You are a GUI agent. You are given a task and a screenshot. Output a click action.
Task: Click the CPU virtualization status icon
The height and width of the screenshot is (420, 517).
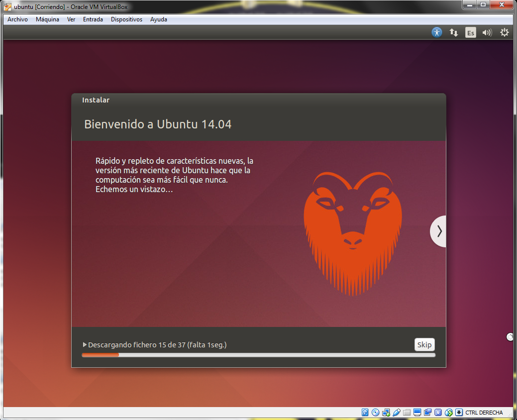[438, 413]
